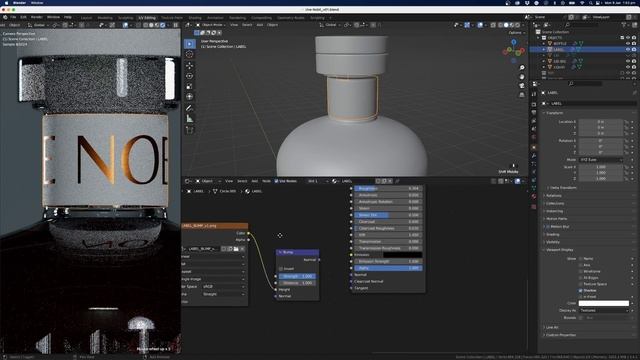Image resolution: width=640 pixels, height=360 pixels.
Task: Click the pan hand icon in 3D viewport
Action: tap(522, 77)
